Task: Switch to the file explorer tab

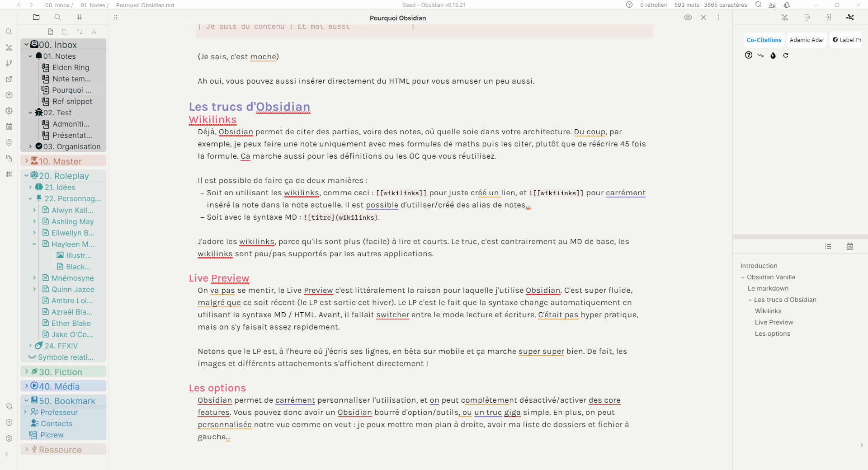Action: 36,17
